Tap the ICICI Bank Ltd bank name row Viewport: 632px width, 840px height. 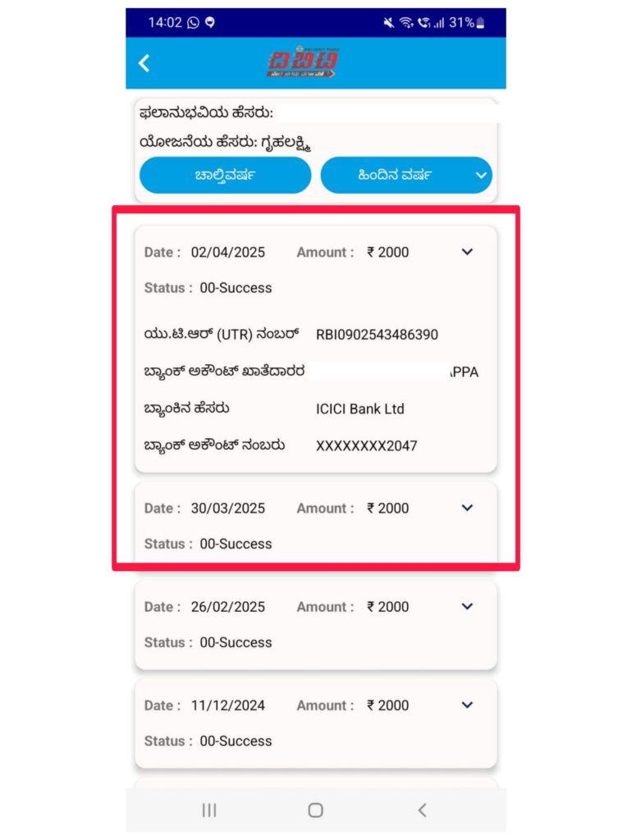click(316, 409)
